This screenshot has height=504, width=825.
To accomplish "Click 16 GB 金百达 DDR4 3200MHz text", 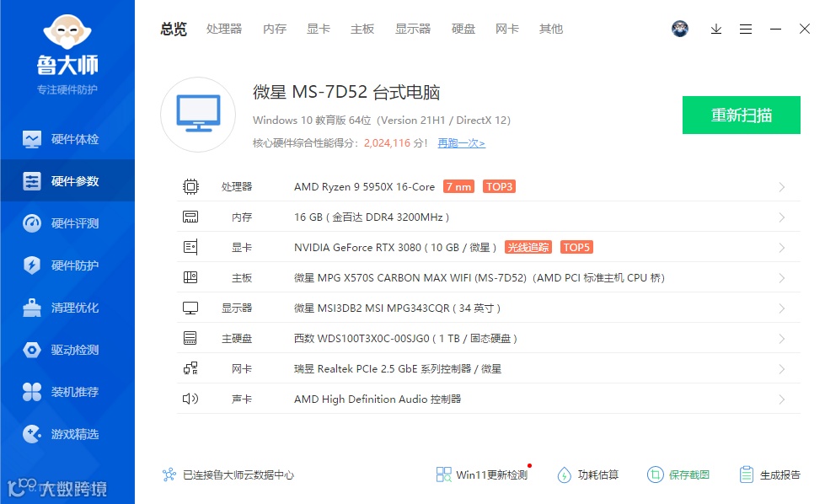I will click(x=372, y=217).
